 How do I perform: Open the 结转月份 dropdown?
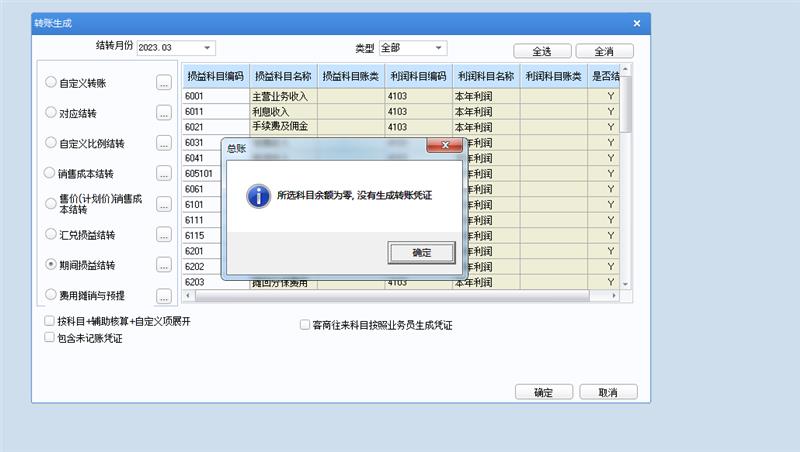pos(207,48)
